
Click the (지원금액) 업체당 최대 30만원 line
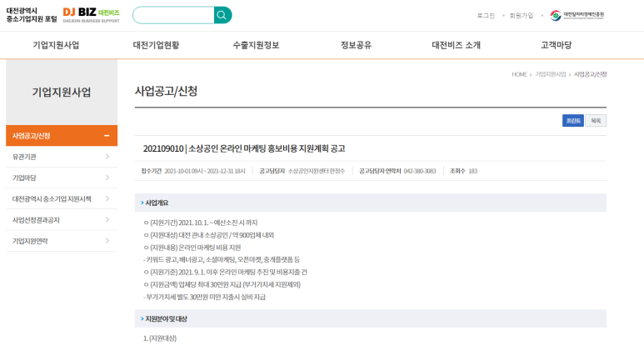(222, 284)
